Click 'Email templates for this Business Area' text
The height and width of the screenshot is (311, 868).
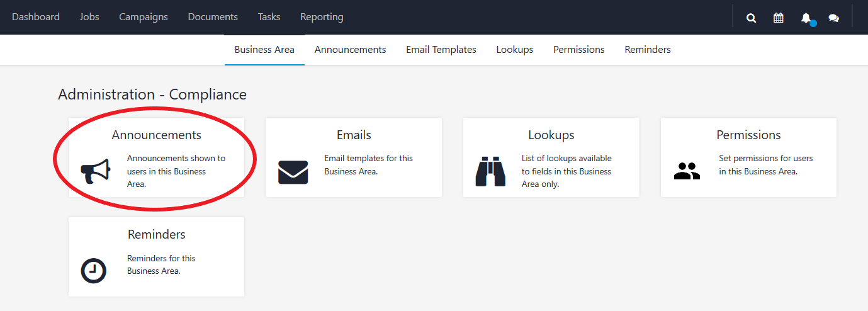click(369, 165)
